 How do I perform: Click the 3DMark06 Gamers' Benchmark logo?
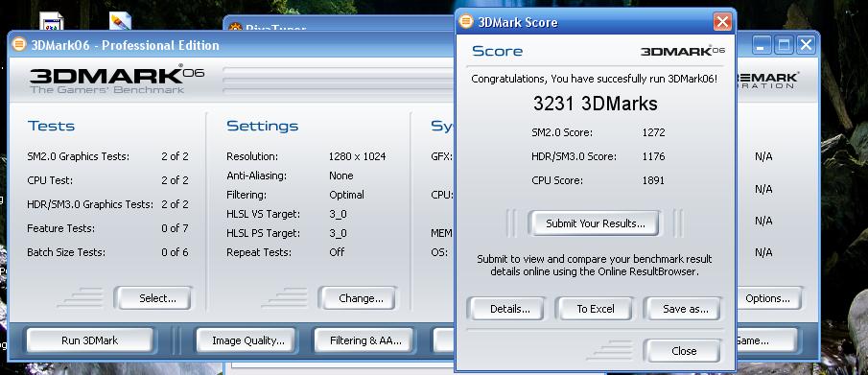[117, 79]
